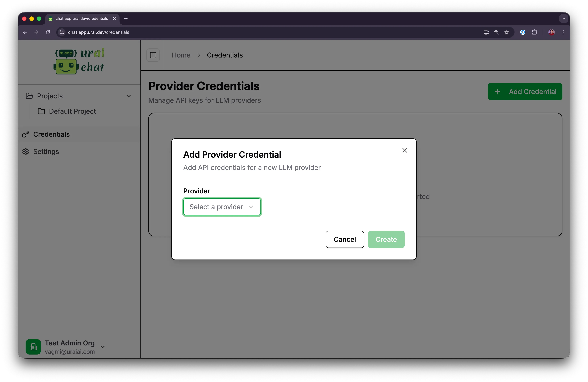The width and height of the screenshot is (588, 382).
Task: Open the Select a provider dropdown
Action: 222,207
